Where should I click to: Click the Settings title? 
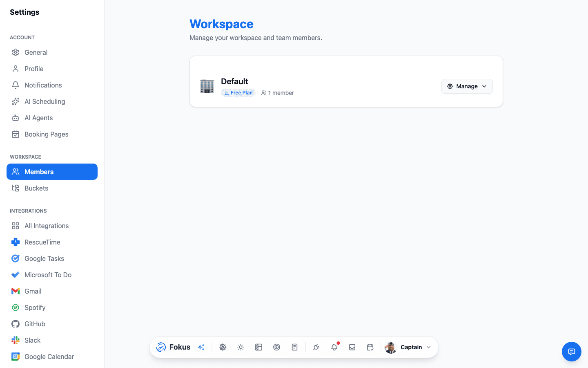pos(24,12)
